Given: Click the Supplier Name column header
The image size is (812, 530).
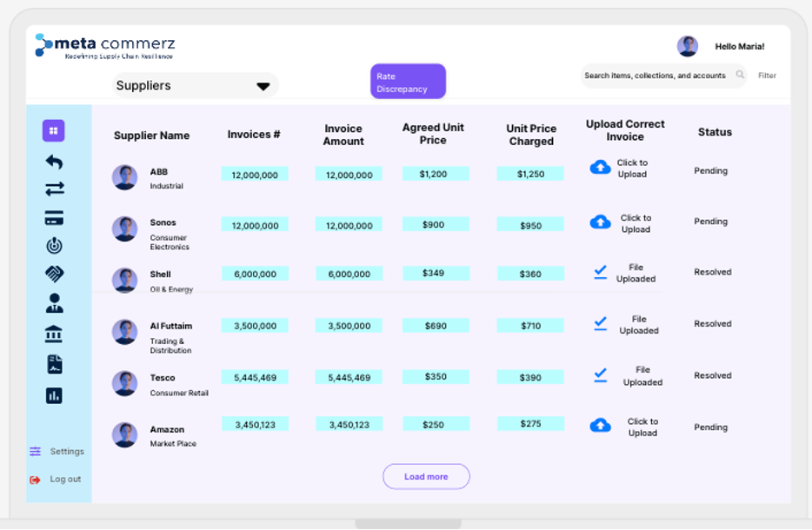Looking at the screenshot, I should click(152, 136).
